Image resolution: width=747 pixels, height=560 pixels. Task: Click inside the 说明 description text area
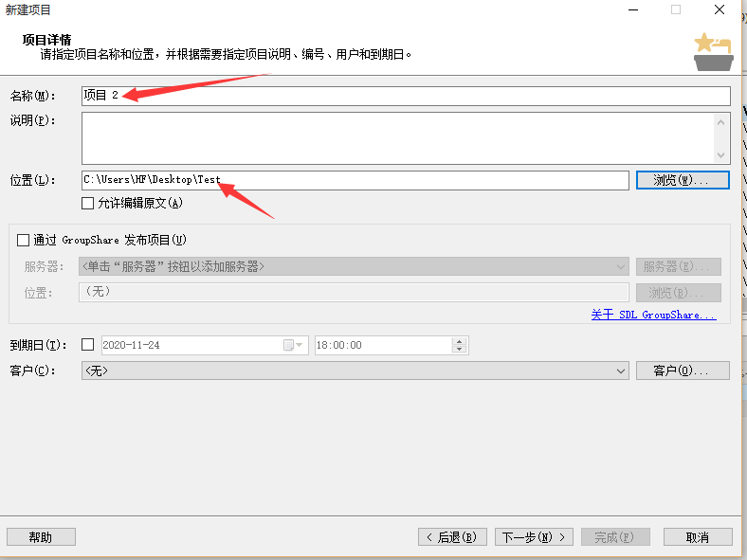[x=396, y=138]
